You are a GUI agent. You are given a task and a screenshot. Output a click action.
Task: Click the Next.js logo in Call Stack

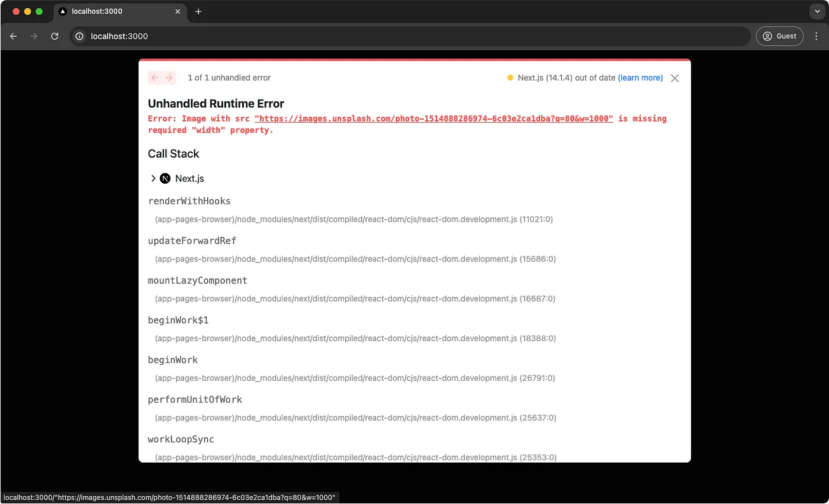pyautogui.click(x=165, y=178)
